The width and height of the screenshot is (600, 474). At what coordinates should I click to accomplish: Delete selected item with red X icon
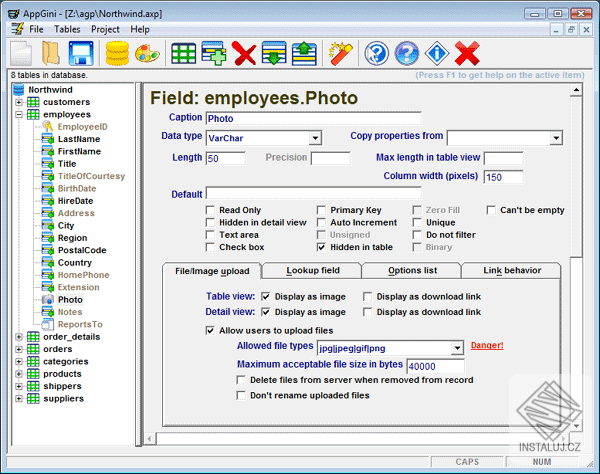[244, 53]
